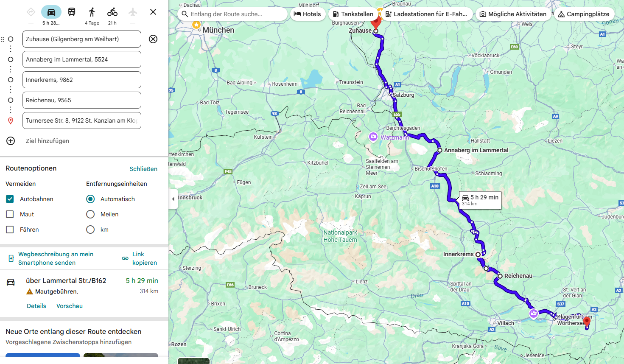Uncheck the 'Autobahnen' avoid checkbox
The height and width of the screenshot is (364, 624).
click(10, 199)
